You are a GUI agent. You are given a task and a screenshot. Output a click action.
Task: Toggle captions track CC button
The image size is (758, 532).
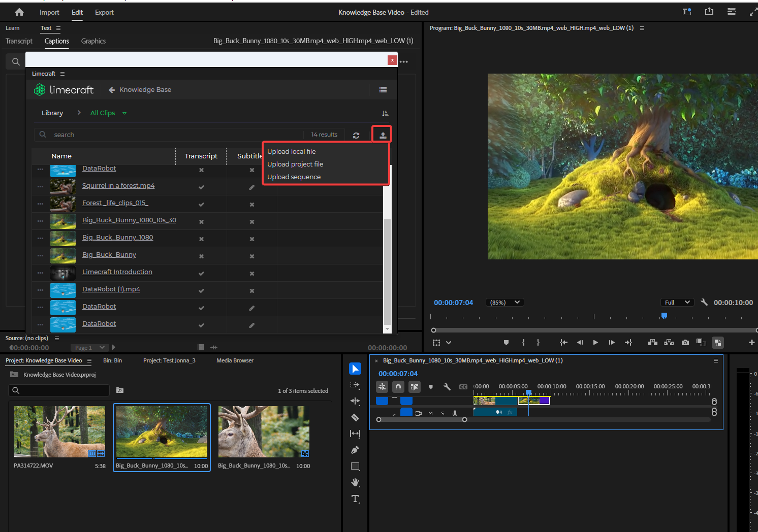463,387
